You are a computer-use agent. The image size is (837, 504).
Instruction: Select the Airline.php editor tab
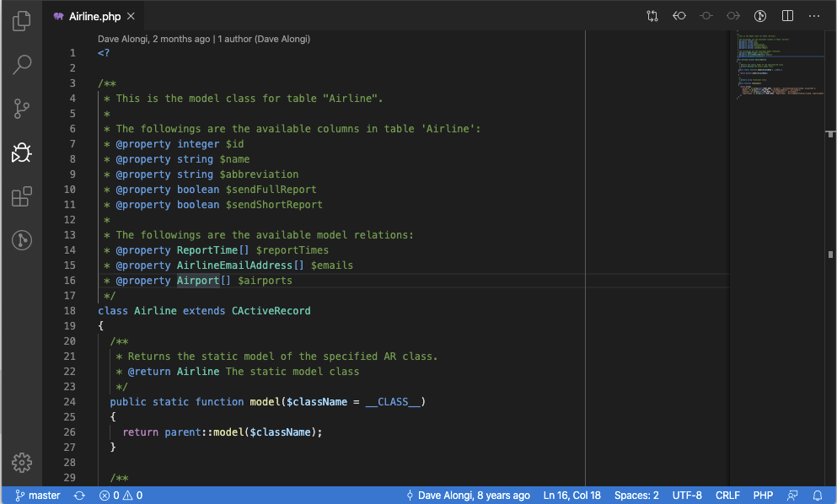pos(94,17)
